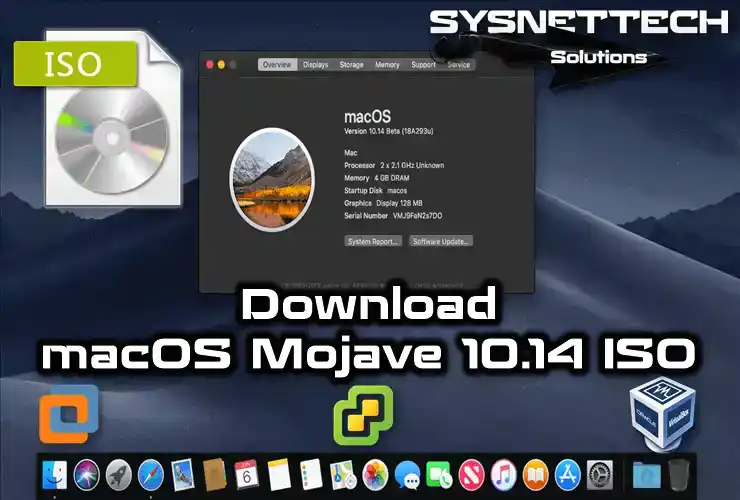This screenshot has width=740, height=500.
Task: Switch to the Storage tab
Action: (352, 65)
